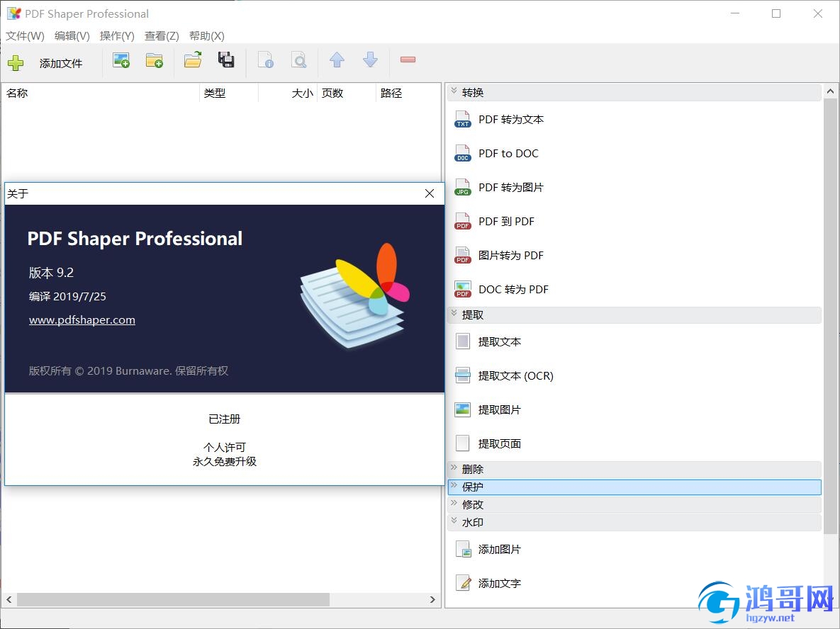Open the 编辑(V) menu

click(72, 36)
